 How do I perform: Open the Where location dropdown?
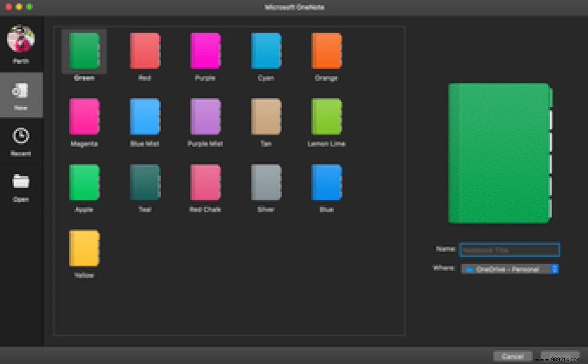510,269
